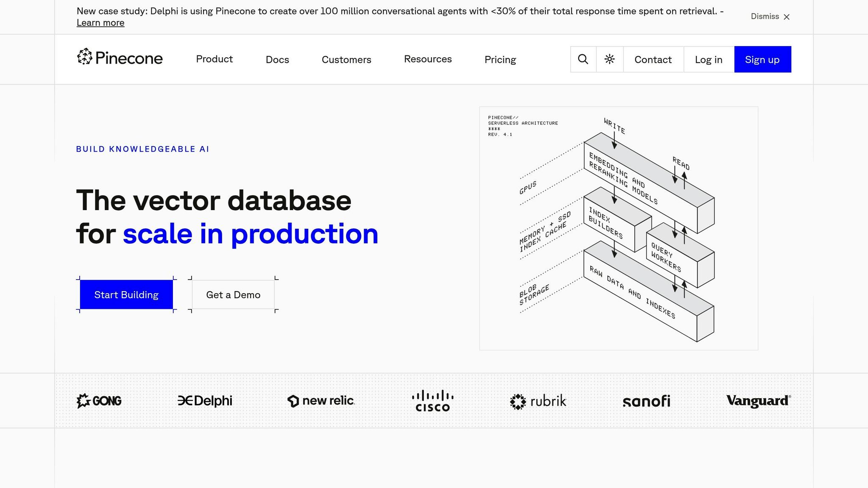Click the Delphi customer logo
The image size is (868, 488).
tap(205, 401)
